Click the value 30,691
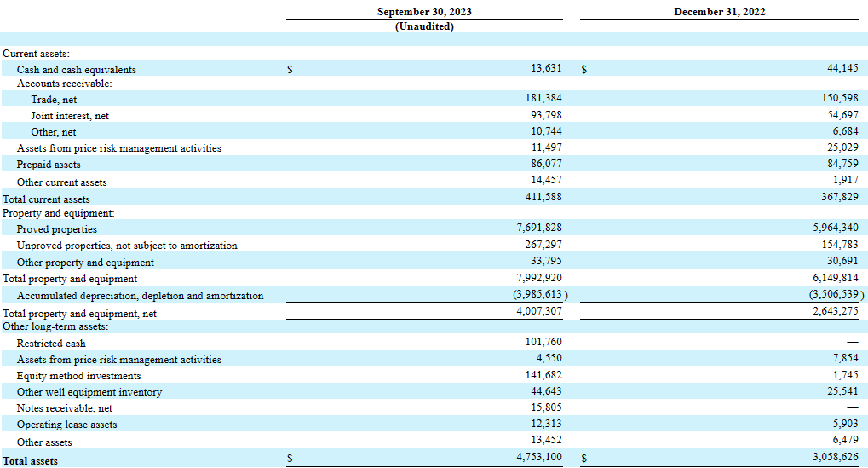Screen dimensions: 868x468 (x=842, y=261)
